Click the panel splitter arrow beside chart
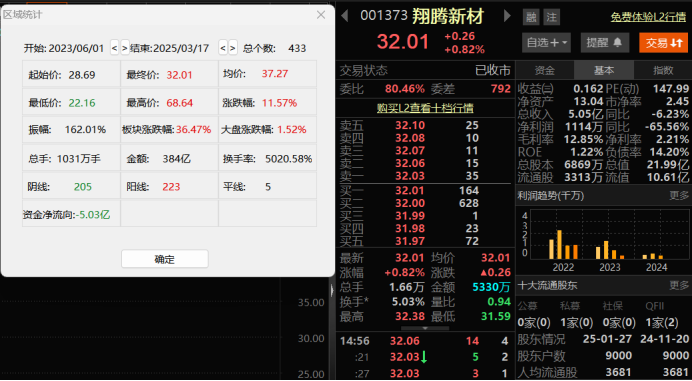This screenshot has height=381, width=692. point(332,290)
